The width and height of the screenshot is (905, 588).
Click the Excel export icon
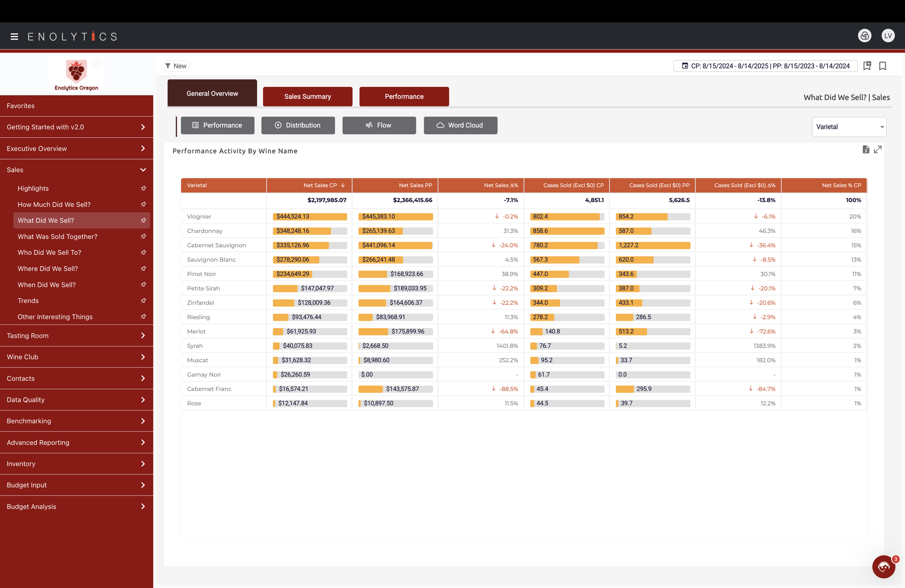pyautogui.click(x=866, y=150)
